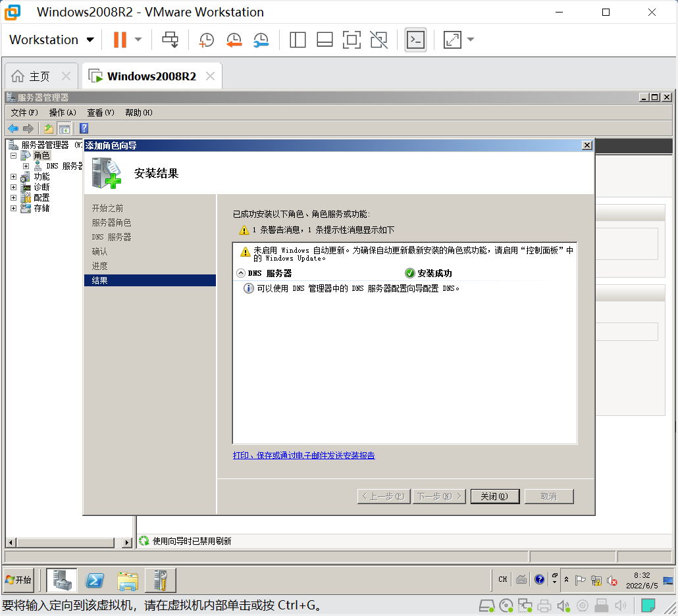Collapse the DNS 服务器 result section
Viewport: 678px width, 616px height.
point(241,273)
